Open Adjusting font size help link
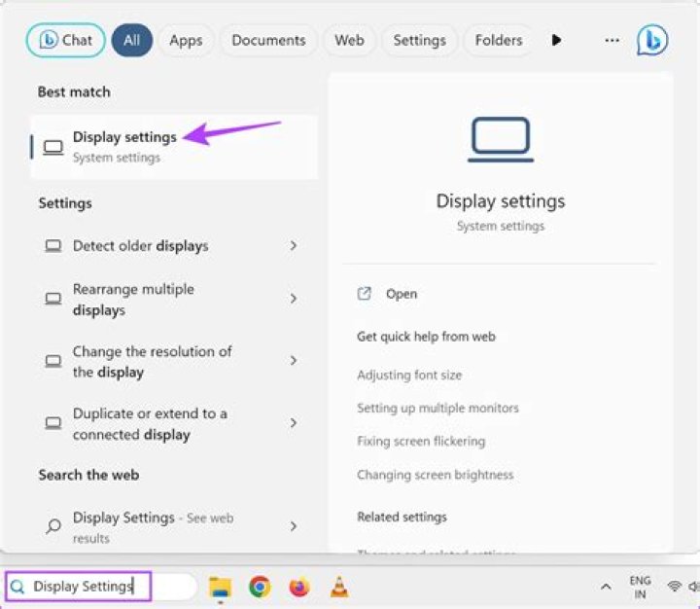Image resolution: width=700 pixels, height=609 pixels. pos(409,376)
